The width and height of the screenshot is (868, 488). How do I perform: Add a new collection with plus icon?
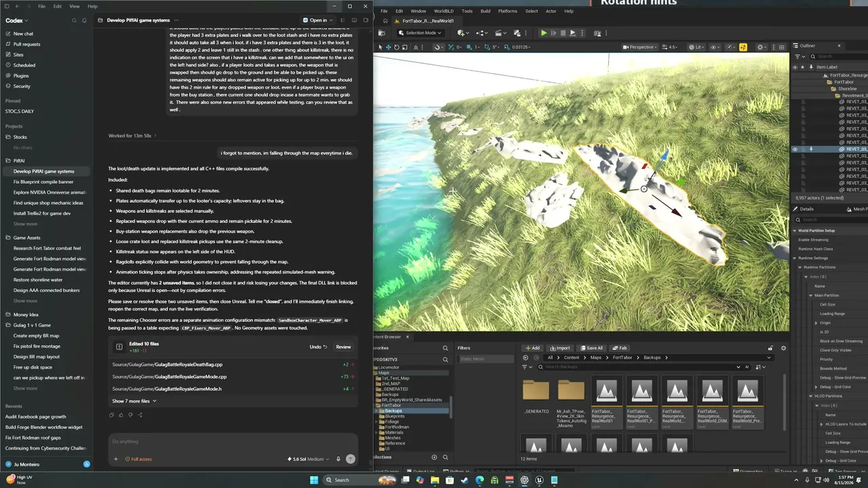435,457
